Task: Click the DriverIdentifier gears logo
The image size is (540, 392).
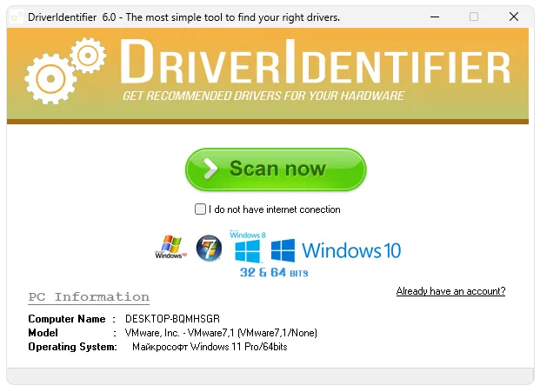Action: (x=65, y=70)
